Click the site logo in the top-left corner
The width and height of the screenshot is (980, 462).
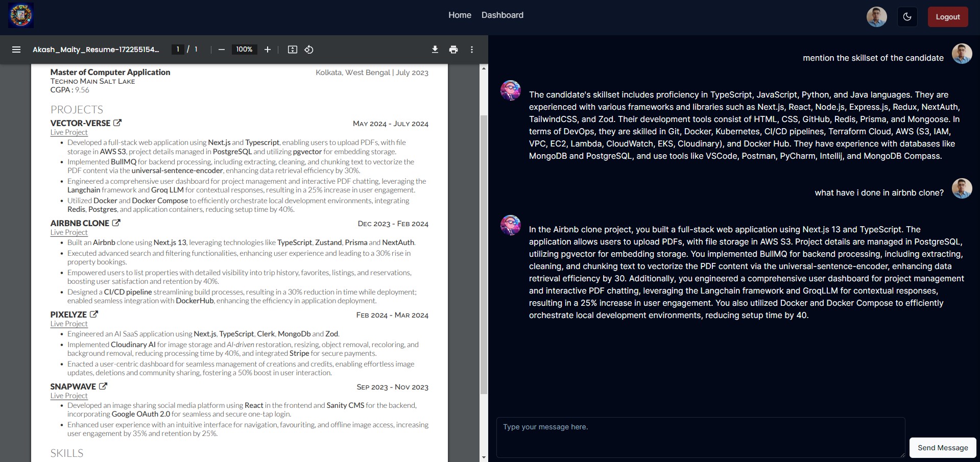click(21, 15)
